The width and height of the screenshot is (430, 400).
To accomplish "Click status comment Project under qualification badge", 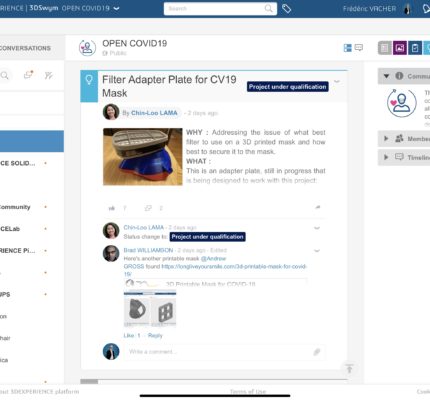I will (208, 237).
